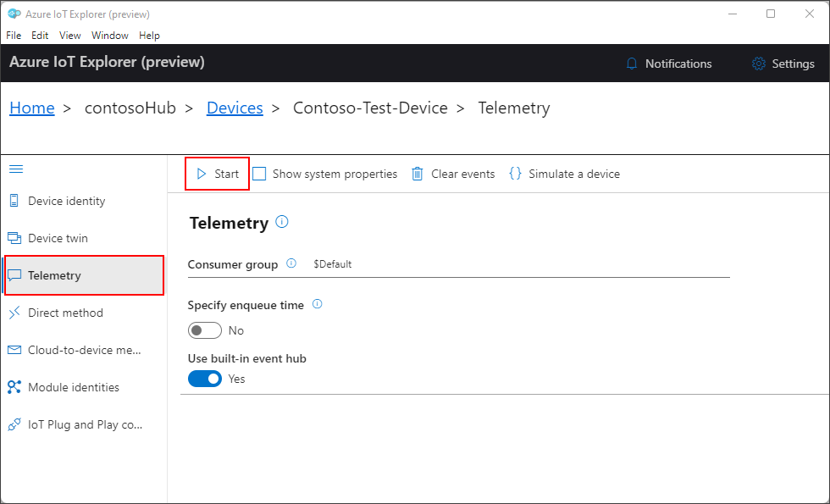Open the Notifications bell icon
Viewport: 830px width, 504px height.
(x=631, y=64)
